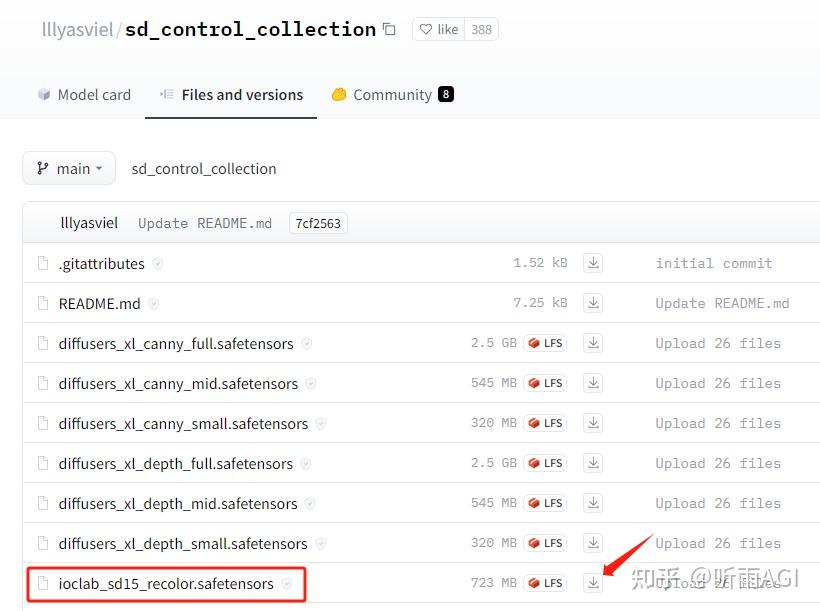Image resolution: width=820 pixels, height=611 pixels.
Task: Open Upload 26 files commit for canny_small
Action: (718, 423)
